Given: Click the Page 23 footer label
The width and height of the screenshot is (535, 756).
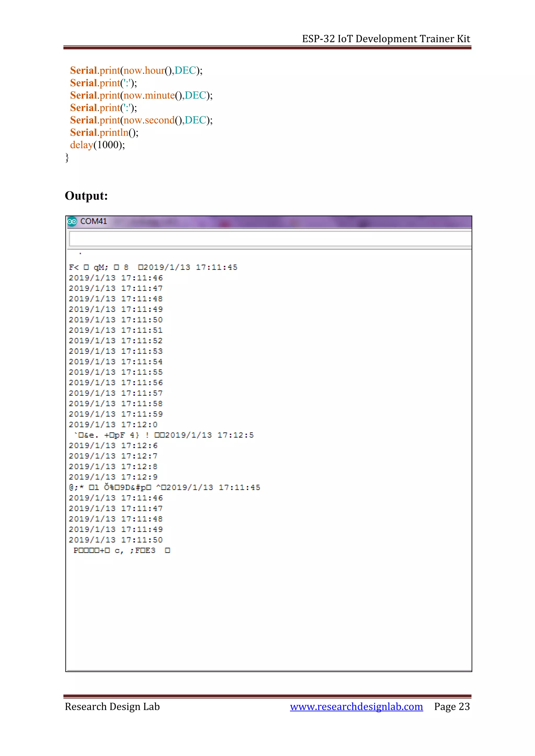Looking at the screenshot, I should (x=452, y=706).
